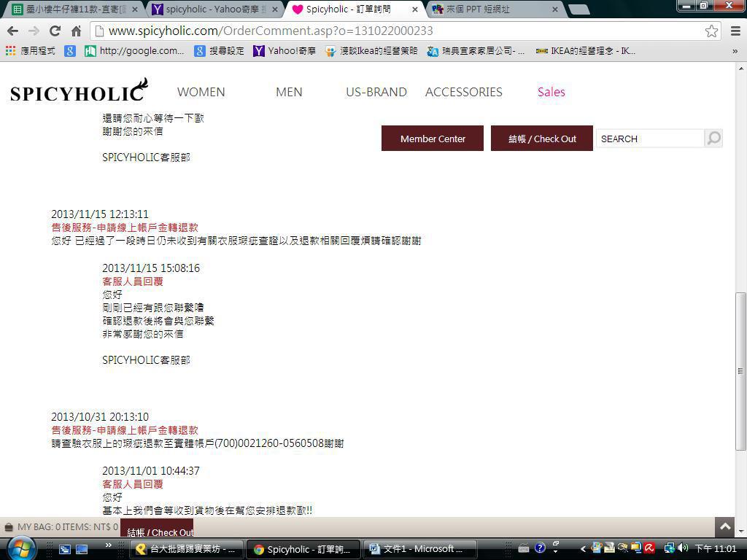Screen dimensions: 747x560
Task: Go to browser home page icon
Action: (76, 31)
